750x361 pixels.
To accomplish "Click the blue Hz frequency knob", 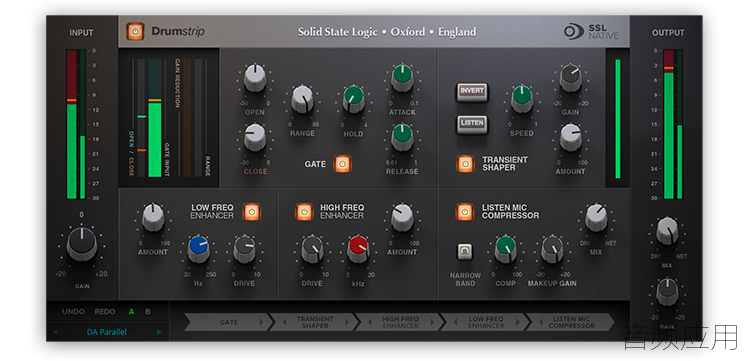I will coord(199,249).
